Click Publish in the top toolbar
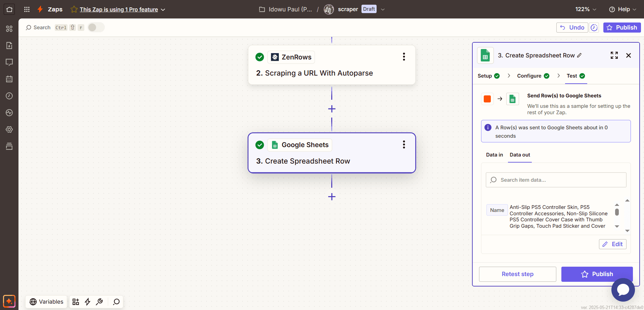Screen dimensions: 644x310 pos(622,28)
